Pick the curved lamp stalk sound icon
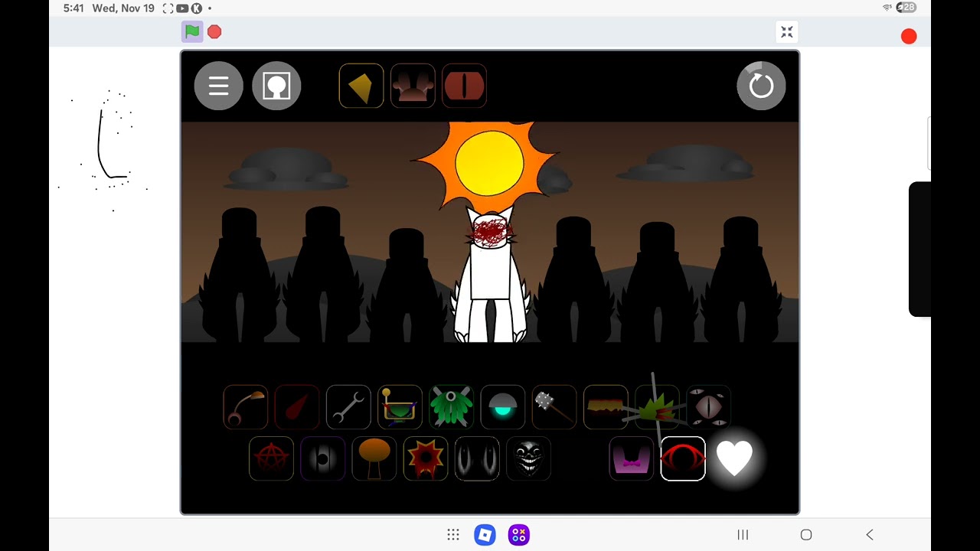The image size is (980, 551). pyautogui.click(x=246, y=407)
